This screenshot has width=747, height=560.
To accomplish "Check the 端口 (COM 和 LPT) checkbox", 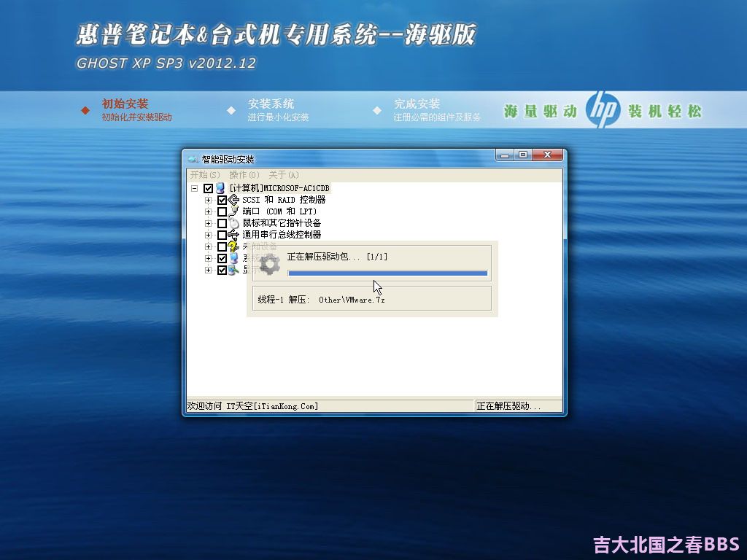I will click(222, 212).
